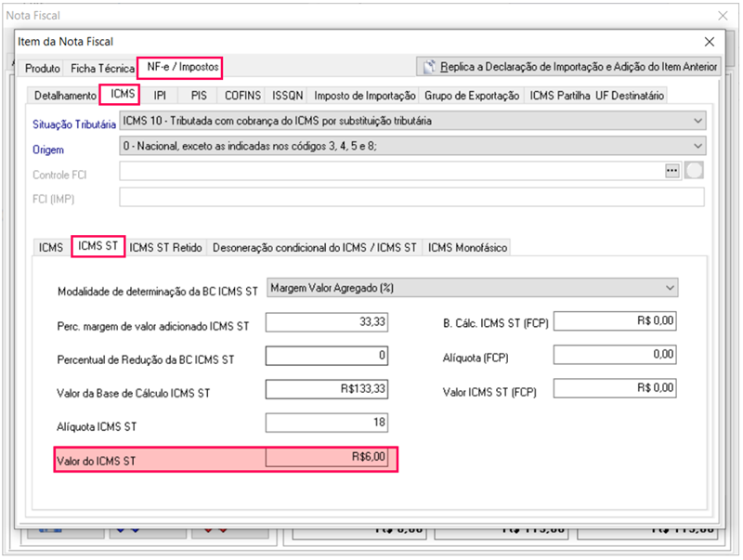Close the Item da Nota Fiscal dialog
This screenshot has height=560, width=743.
pos(710,42)
